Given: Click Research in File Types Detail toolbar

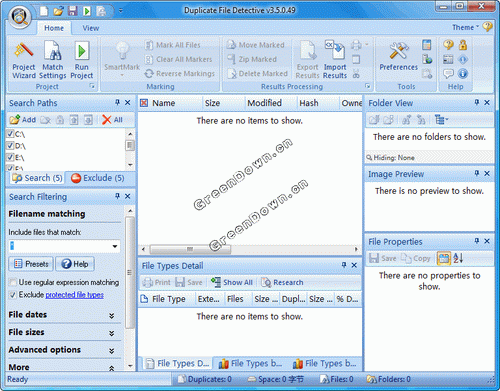Looking at the screenshot, I should click(x=282, y=282).
